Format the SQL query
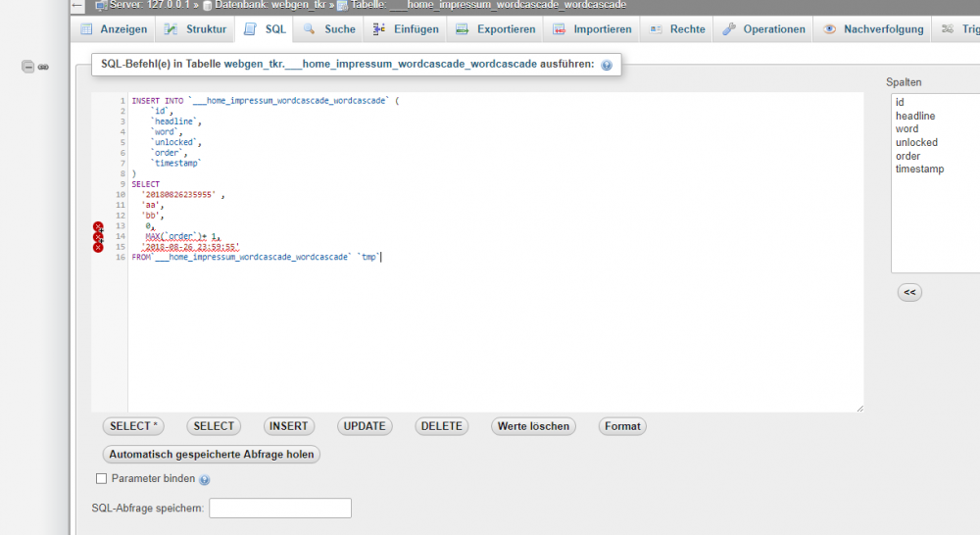The image size is (980, 535). pos(622,426)
